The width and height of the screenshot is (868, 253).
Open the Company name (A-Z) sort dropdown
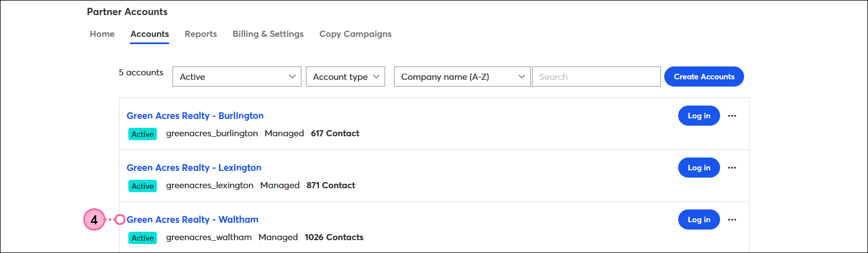coord(462,77)
